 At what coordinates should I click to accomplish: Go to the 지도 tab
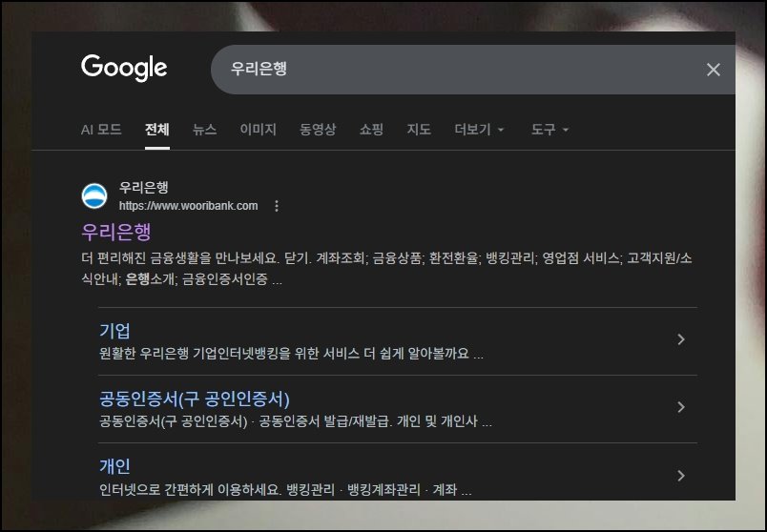pyautogui.click(x=419, y=130)
